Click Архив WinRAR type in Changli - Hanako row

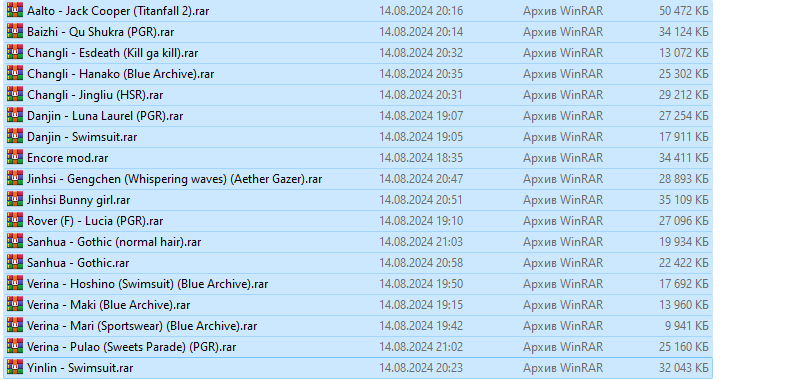[x=563, y=74]
